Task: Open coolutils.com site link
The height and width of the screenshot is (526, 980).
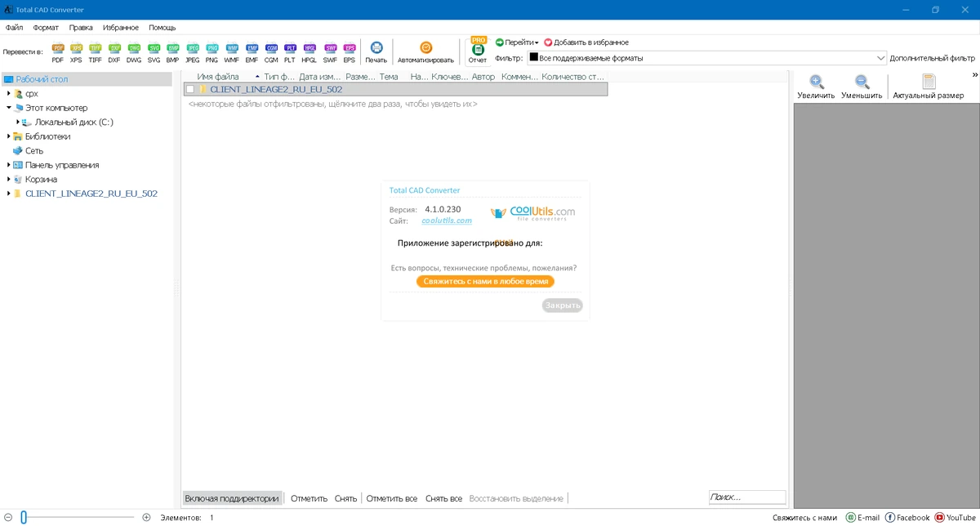Action: 447,221
